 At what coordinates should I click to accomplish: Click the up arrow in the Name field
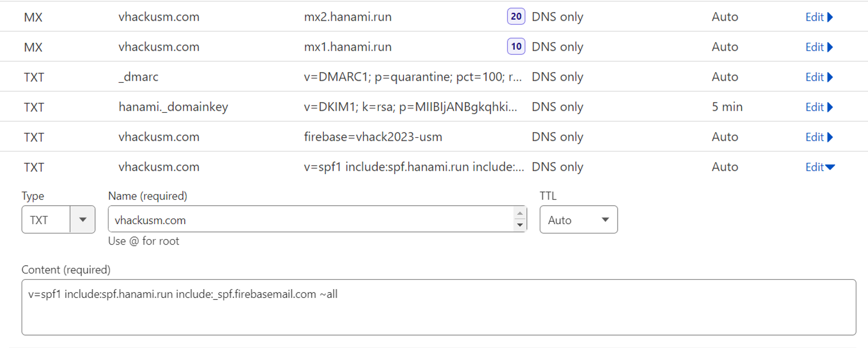[520, 215]
